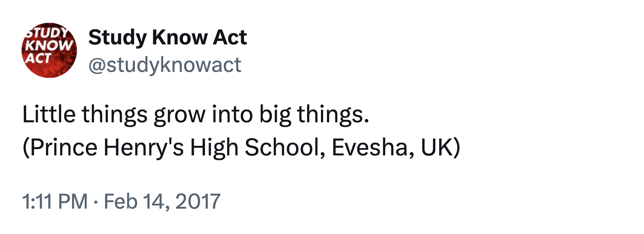Click "UK)" at the end of the tweet
The width and height of the screenshot is (644, 234).
[x=440, y=147]
